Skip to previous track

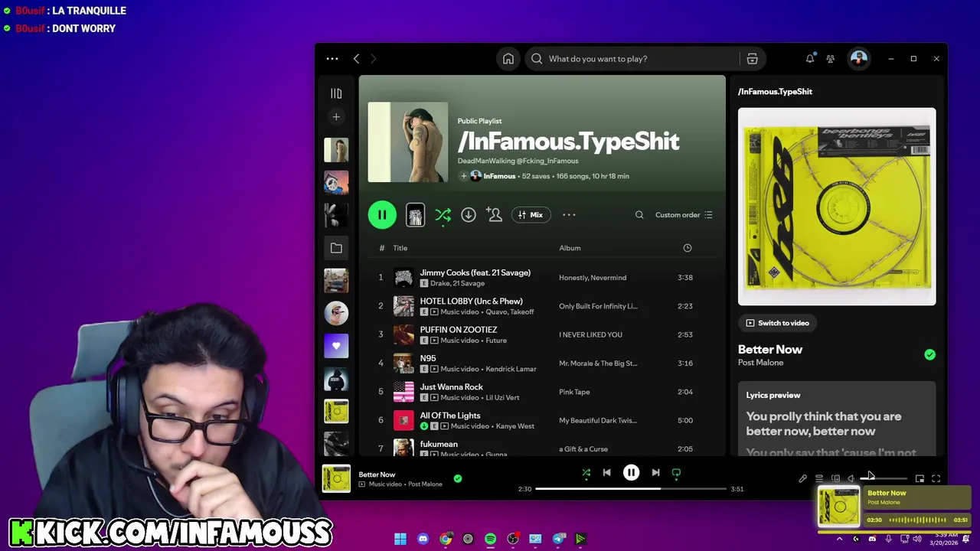[606, 473]
